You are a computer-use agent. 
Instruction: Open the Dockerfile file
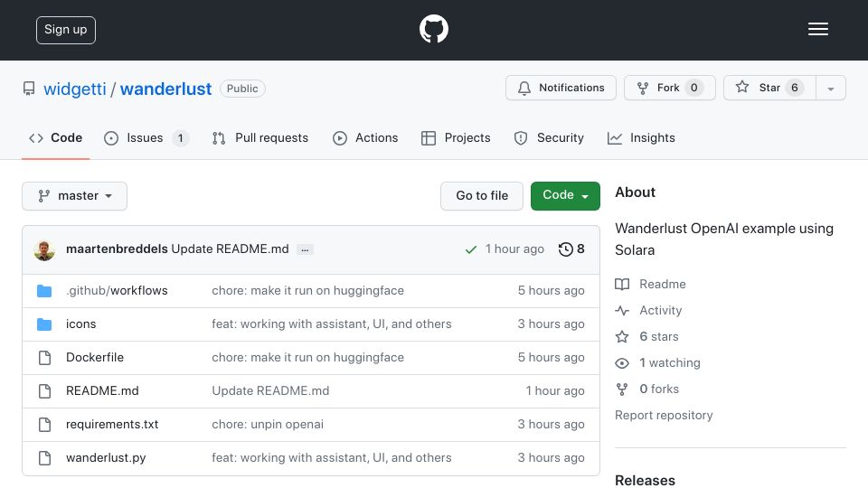click(x=95, y=358)
